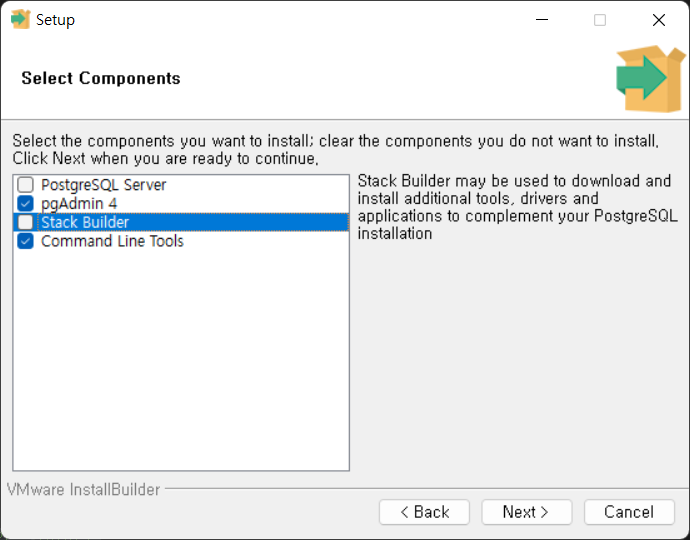Select the PostgreSQL Server list item label
Viewport: 690px width, 540px height.
point(103,185)
